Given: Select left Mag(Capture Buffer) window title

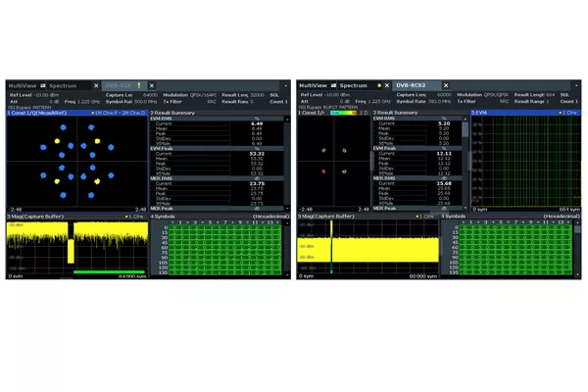Looking at the screenshot, I should click(35, 217).
